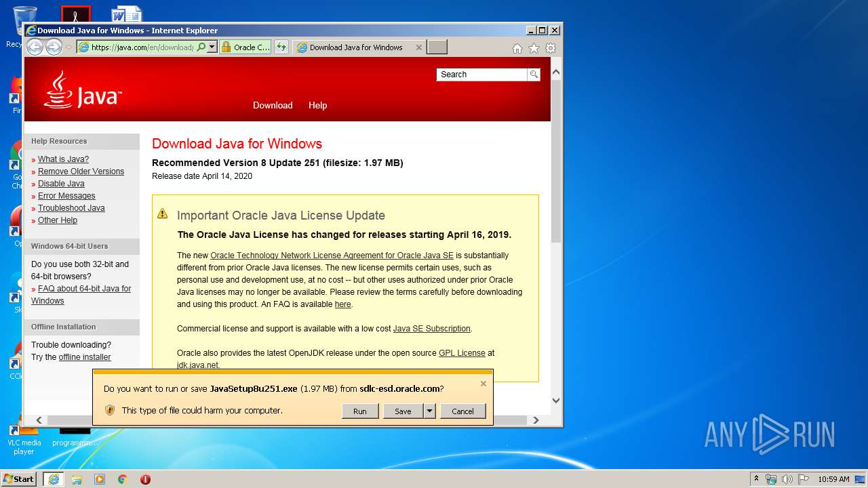Open 'Remove Older Versions' link
The width and height of the screenshot is (868, 488).
pos(81,171)
